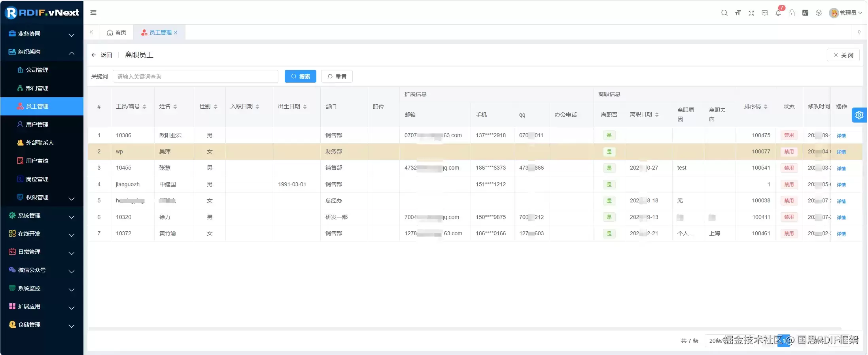This screenshot has width=868, height=355.
Task: Click the language translate icon
Action: (x=805, y=13)
